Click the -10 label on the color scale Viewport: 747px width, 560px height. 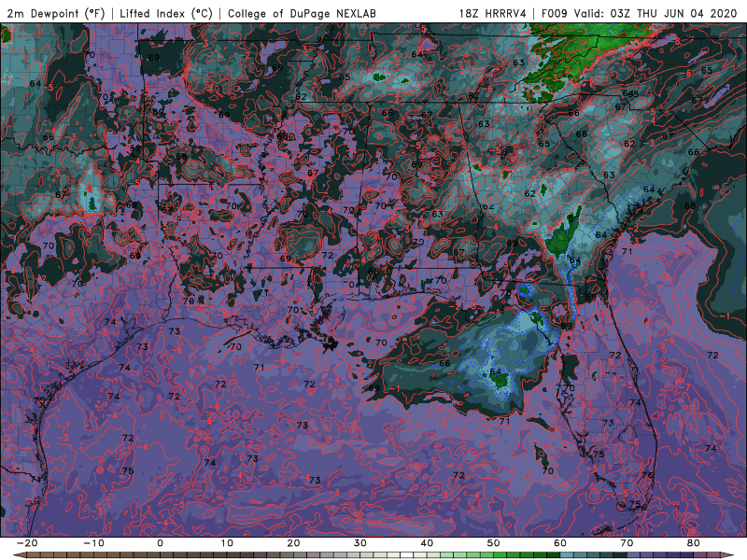(93, 543)
